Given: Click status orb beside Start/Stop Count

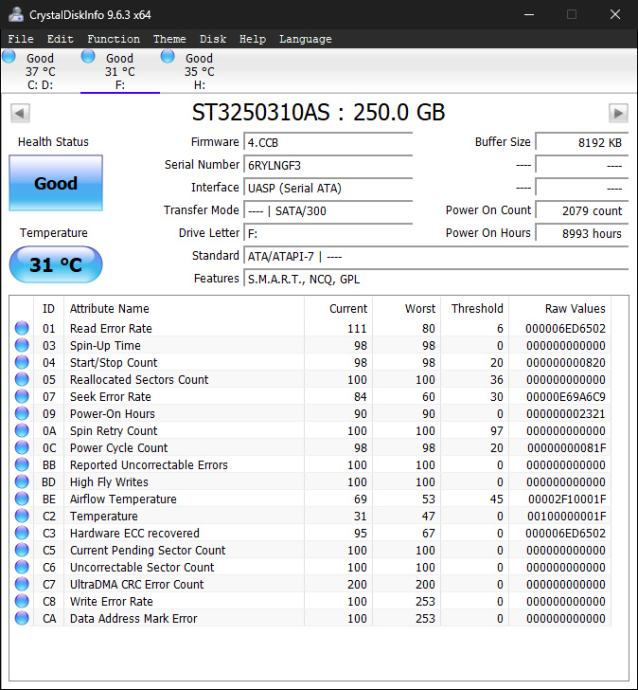Looking at the screenshot, I should [x=22, y=362].
